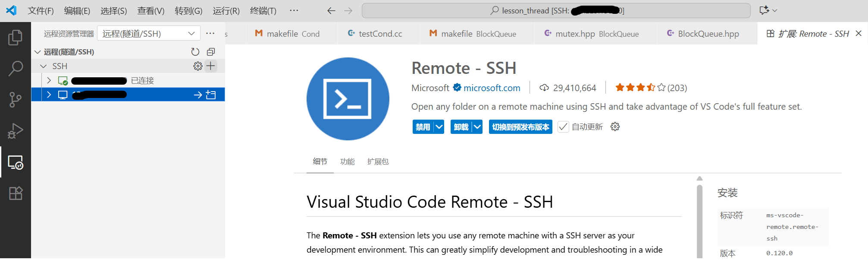Open the 终端(T) menu

pyautogui.click(x=263, y=11)
